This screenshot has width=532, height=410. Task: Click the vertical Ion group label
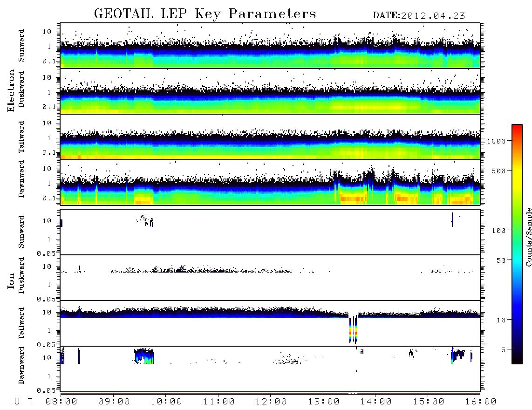[11, 280]
